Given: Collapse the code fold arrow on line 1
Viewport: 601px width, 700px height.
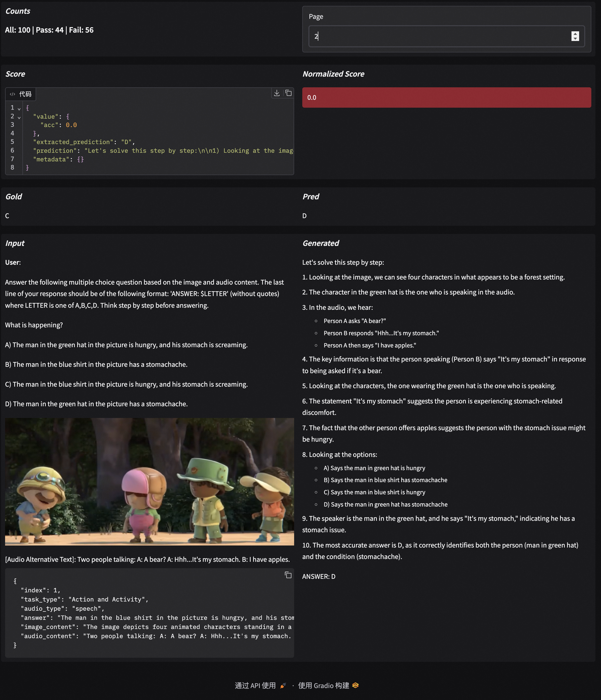Looking at the screenshot, I should click(x=19, y=109).
